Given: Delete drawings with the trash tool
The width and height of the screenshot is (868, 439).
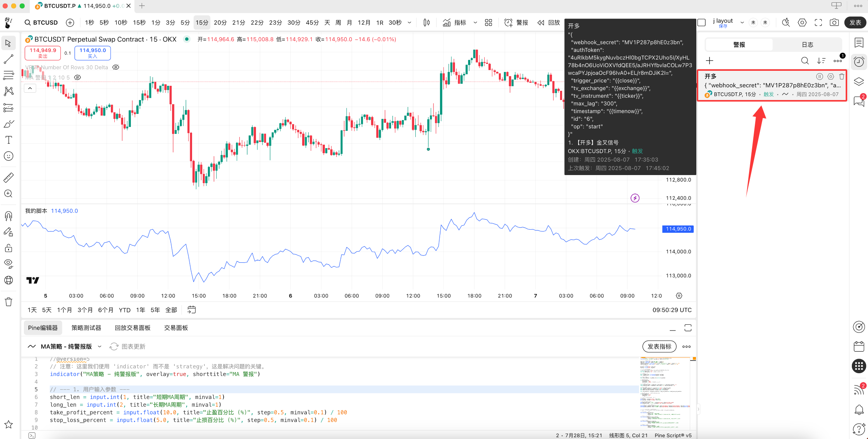Looking at the screenshot, I should coord(8,302).
